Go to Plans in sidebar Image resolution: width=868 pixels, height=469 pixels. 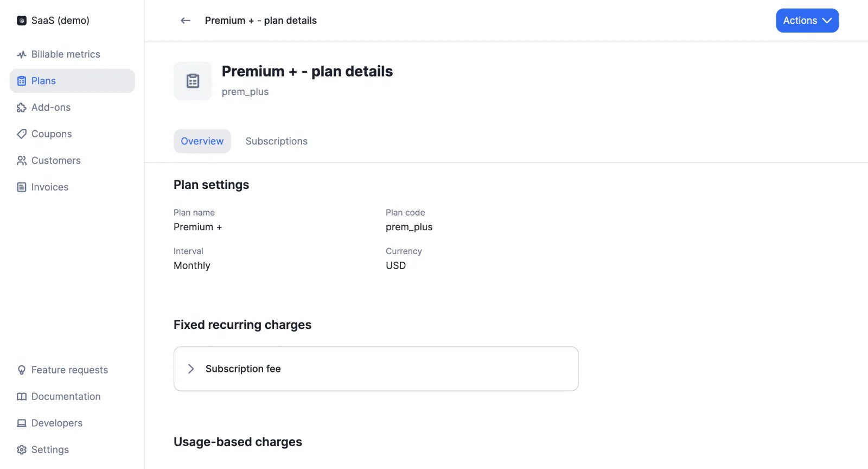point(72,81)
